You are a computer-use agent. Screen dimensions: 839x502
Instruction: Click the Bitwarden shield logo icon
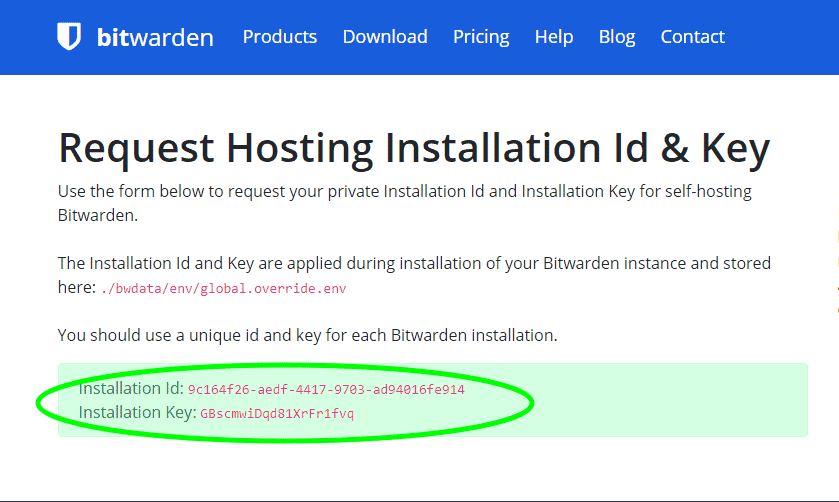point(69,36)
